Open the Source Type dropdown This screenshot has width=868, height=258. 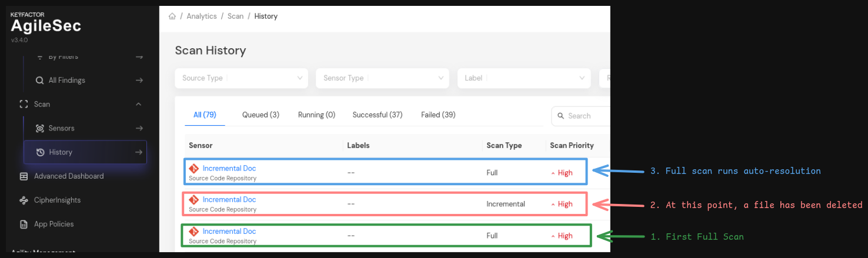coord(241,78)
